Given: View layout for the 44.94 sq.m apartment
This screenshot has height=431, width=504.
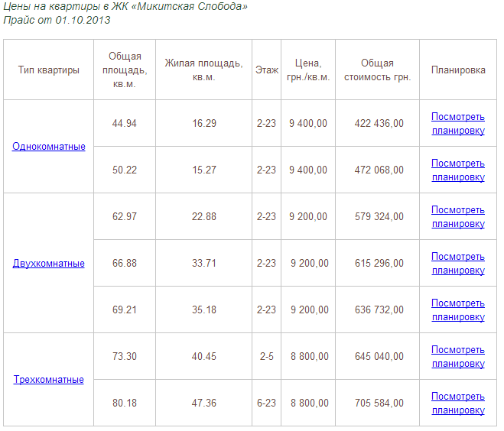Looking at the screenshot, I should coord(458,123).
